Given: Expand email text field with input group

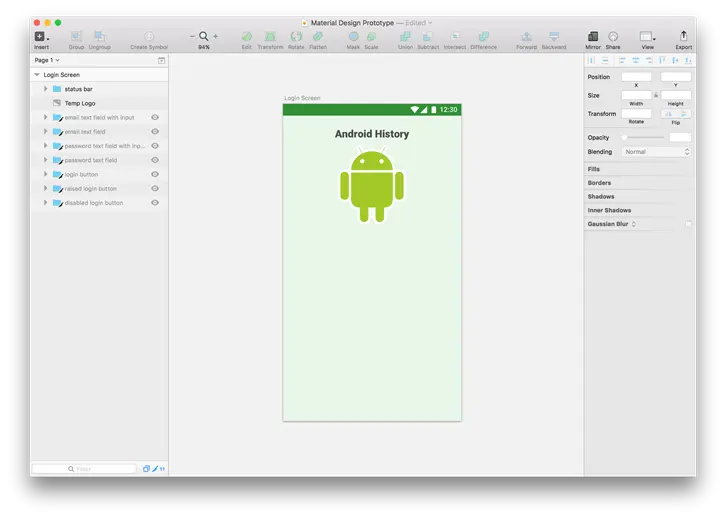Looking at the screenshot, I should click(45, 117).
